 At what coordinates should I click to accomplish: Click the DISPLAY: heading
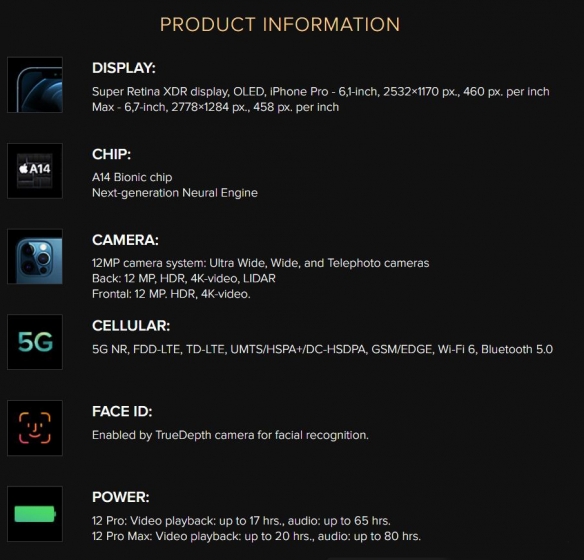[x=124, y=68]
